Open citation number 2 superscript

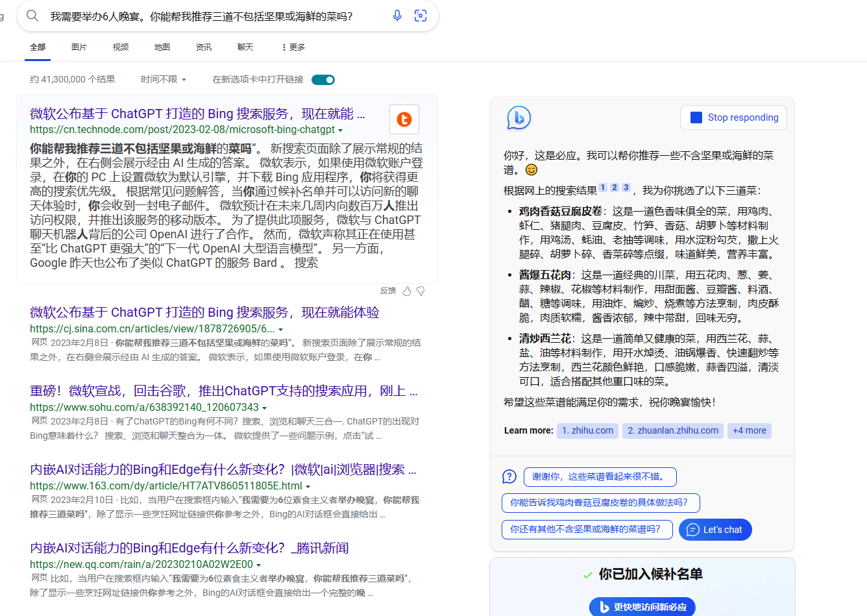615,188
